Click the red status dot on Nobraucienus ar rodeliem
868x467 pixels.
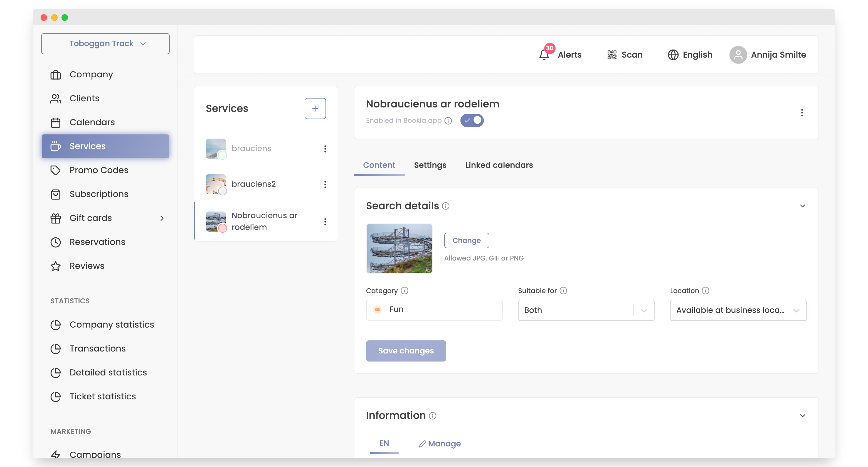point(222,228)
